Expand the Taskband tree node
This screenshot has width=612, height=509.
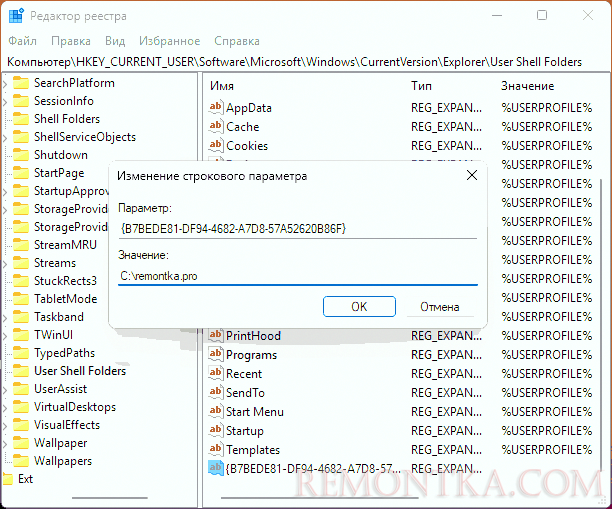point(5,317)
